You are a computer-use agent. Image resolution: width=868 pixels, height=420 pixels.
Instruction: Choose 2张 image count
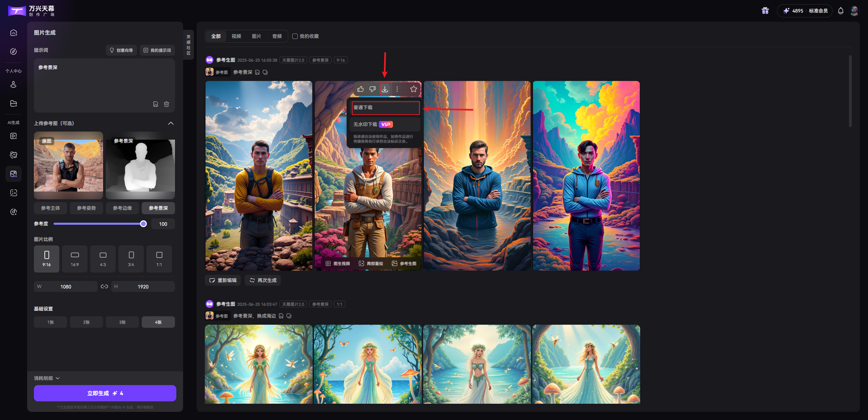tap(86, 322)
